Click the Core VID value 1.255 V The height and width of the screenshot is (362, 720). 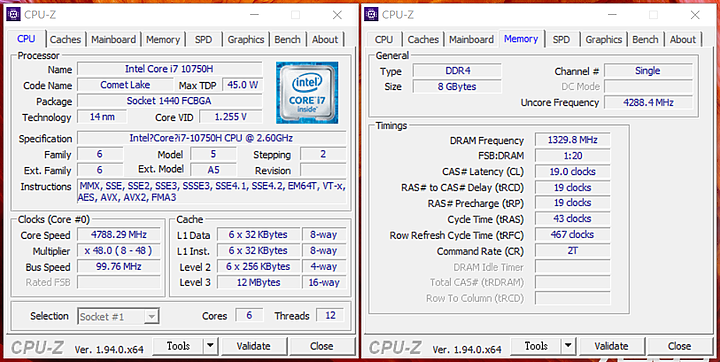click(x=231, y=117)
